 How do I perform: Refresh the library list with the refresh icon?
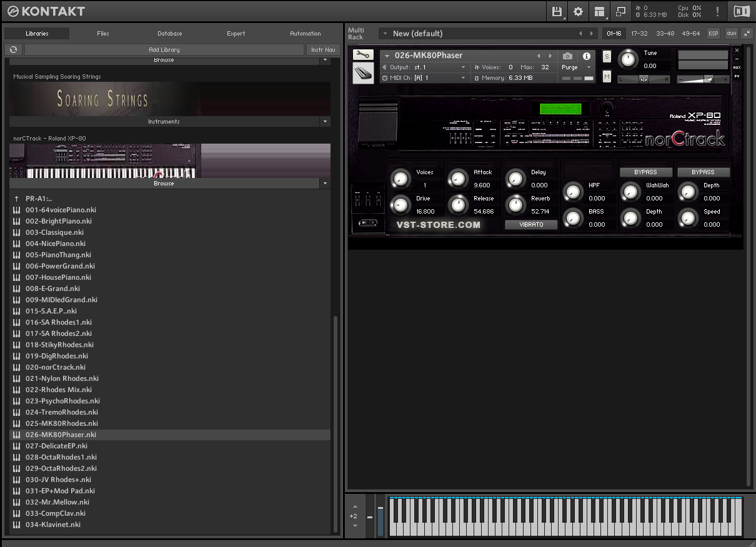tap(14, 49)
